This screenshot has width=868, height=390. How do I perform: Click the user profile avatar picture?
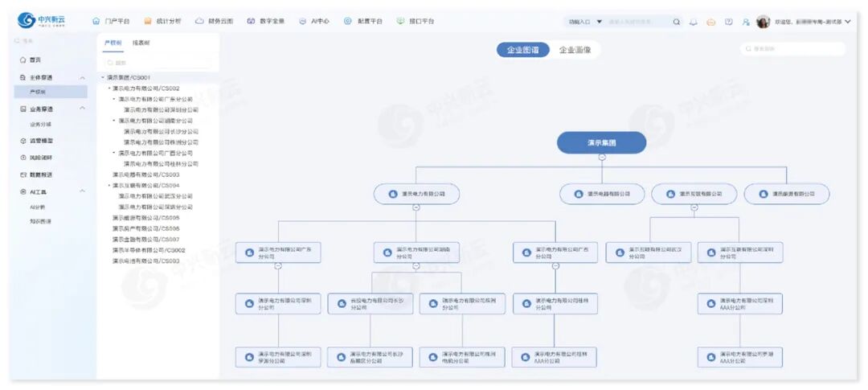coord(763,22)
